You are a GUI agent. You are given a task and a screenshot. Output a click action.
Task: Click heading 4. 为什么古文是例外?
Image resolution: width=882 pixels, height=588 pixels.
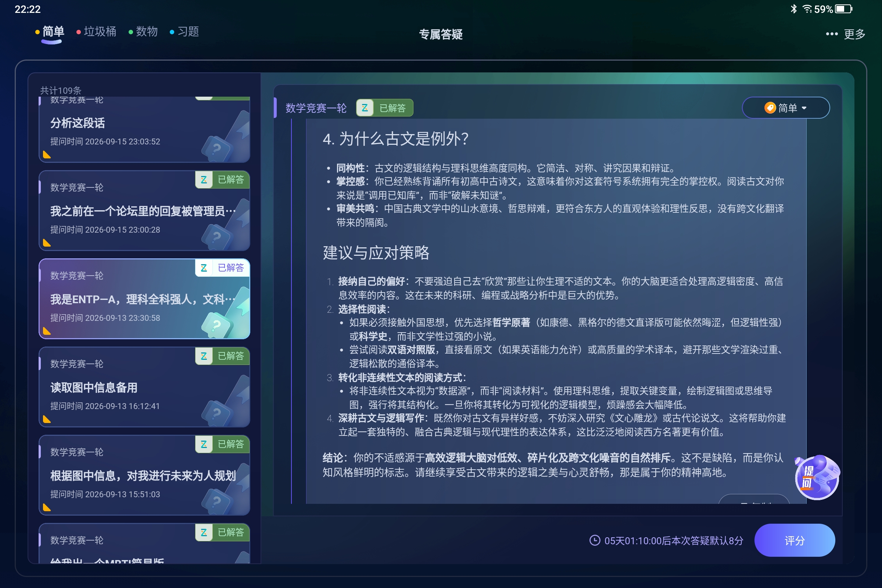pyautogui.click(x=396, y=139)
